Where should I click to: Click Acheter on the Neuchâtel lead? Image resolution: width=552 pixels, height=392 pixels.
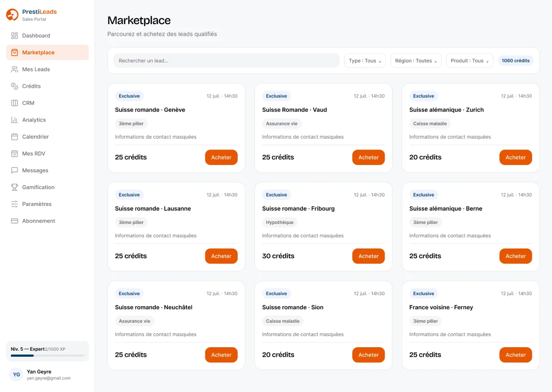coord(221,355)
